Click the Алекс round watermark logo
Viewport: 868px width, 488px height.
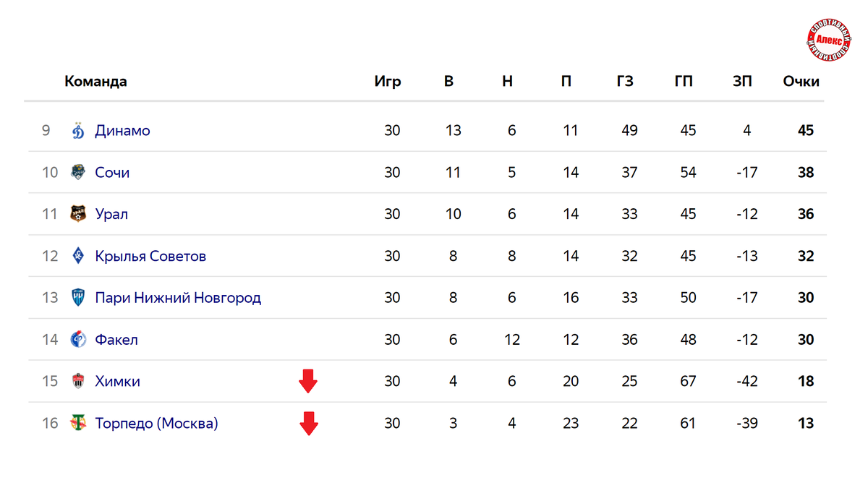828,40
